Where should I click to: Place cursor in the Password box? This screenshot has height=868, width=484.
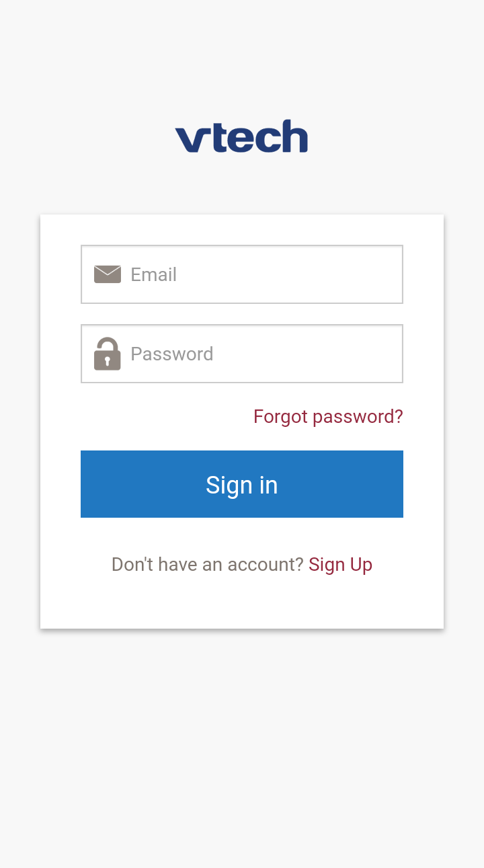pos(262,354)
